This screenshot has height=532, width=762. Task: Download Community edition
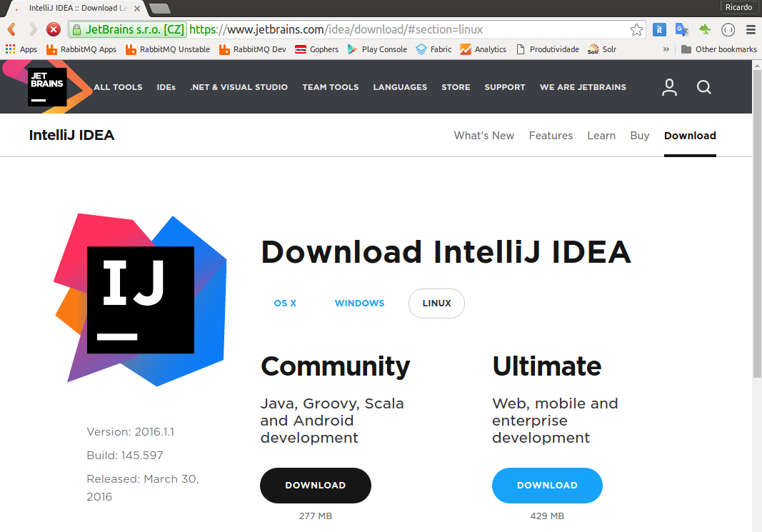(316, 486)
